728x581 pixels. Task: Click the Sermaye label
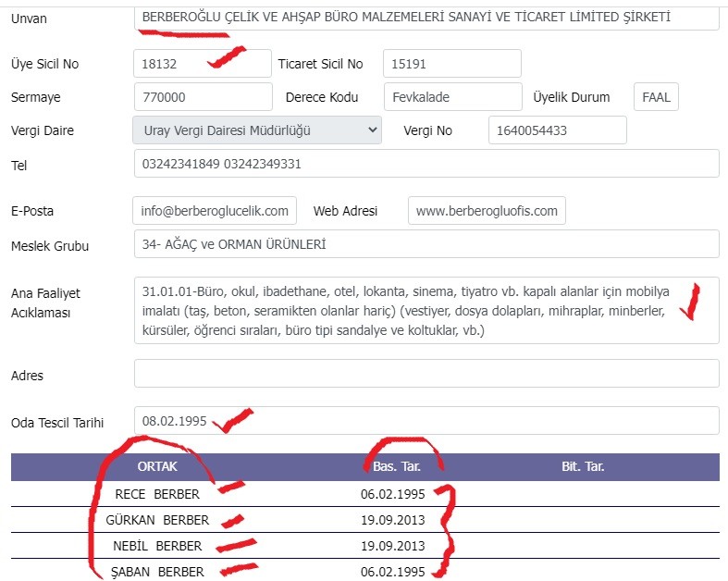coord(36,97)
